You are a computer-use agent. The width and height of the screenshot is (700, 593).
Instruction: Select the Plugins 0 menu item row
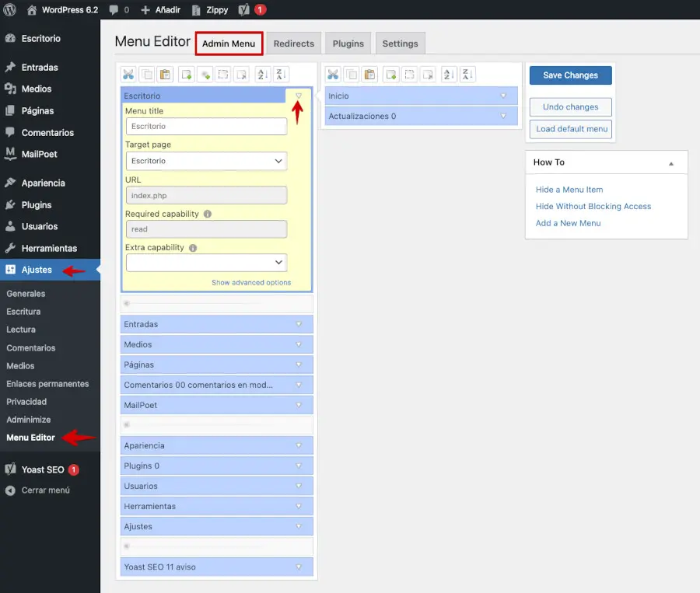pyautogui.click(x=216, y=466)
